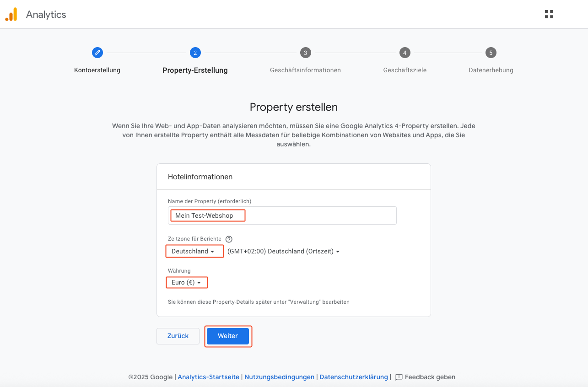588x387 pixels.
Task: Click the Google Analytics logo icon
Action: [x=11, y=15]
